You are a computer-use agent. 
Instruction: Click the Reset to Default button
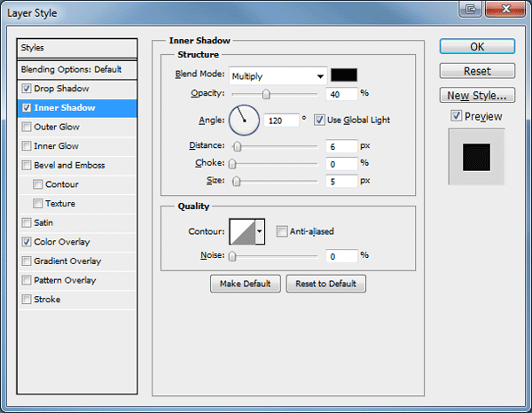[325, 284]
